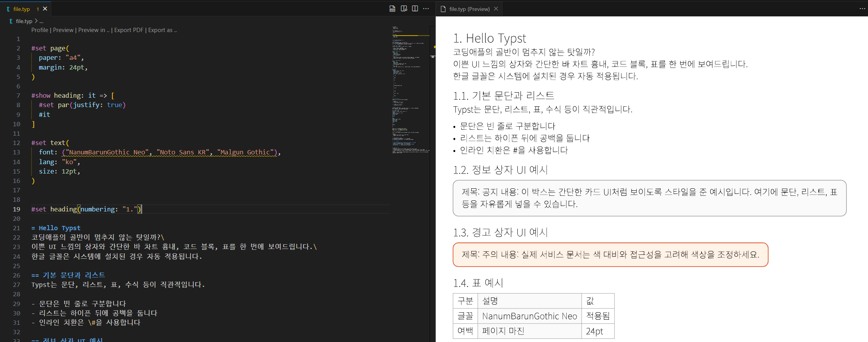Click the '#set heading(numbering: "1.")' line

(86, 209)
